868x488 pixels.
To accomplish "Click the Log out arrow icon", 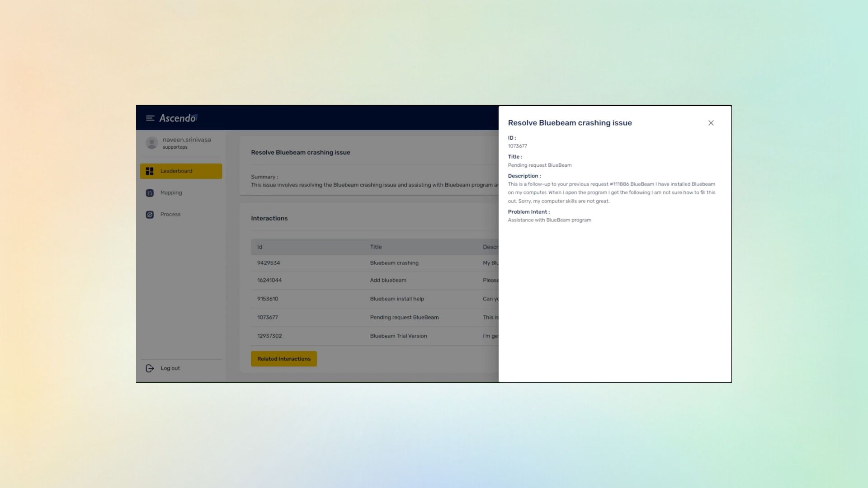I will click(150, 369).
